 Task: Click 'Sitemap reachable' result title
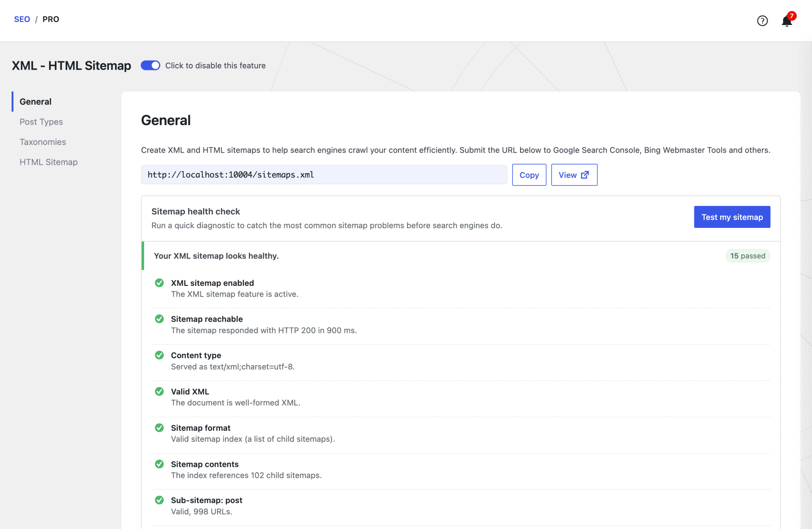click(207, 319)
